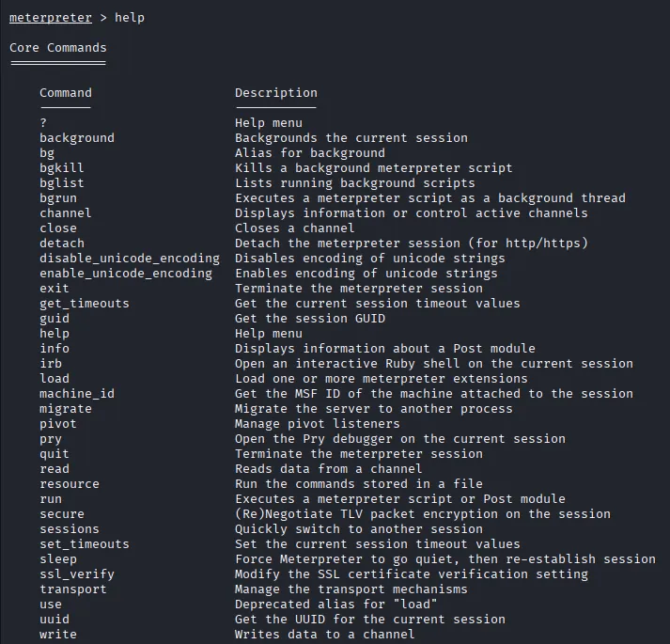Click the "Core Commands" section heading
This screenshot has width=670, height=644.
pos(58,48)
